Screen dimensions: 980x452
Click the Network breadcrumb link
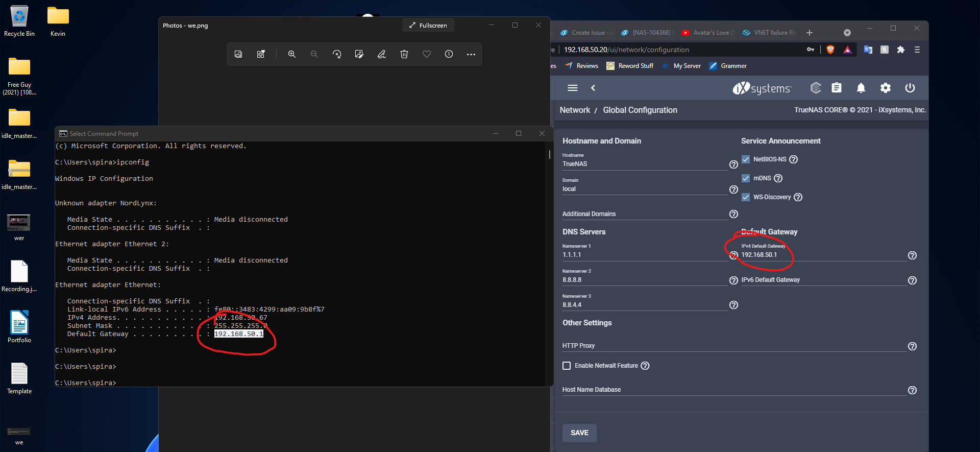pyautogui.click(x=575, y=110)
